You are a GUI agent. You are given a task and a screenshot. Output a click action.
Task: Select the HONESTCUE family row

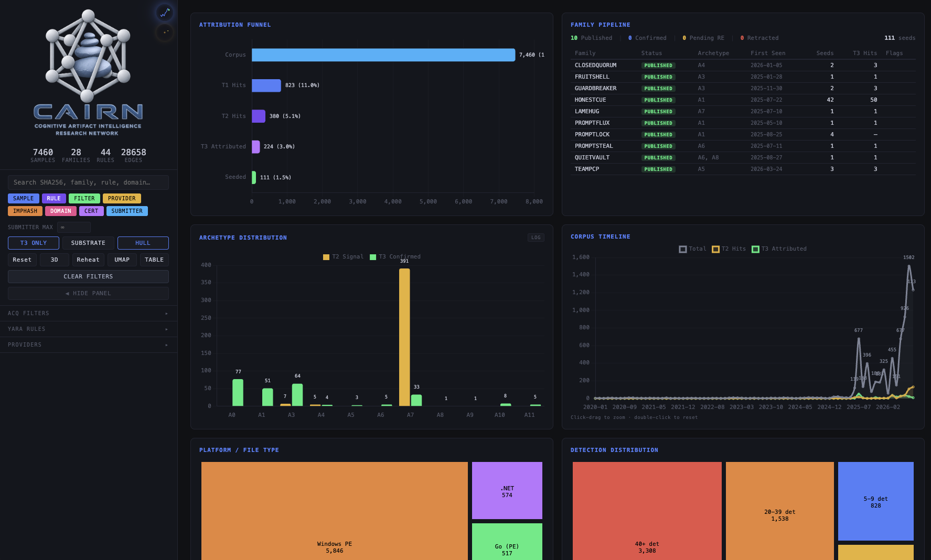(743, 100)
